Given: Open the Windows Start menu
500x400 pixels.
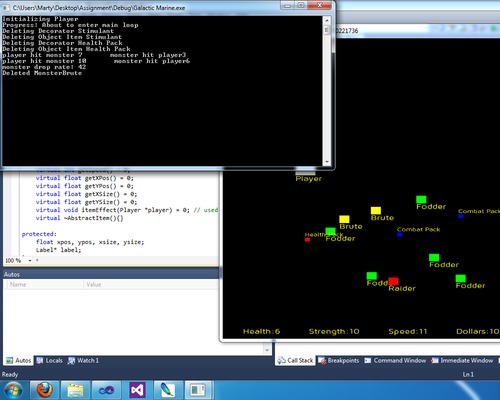Looking at the screenshot, I should click(x=13, y=390).
